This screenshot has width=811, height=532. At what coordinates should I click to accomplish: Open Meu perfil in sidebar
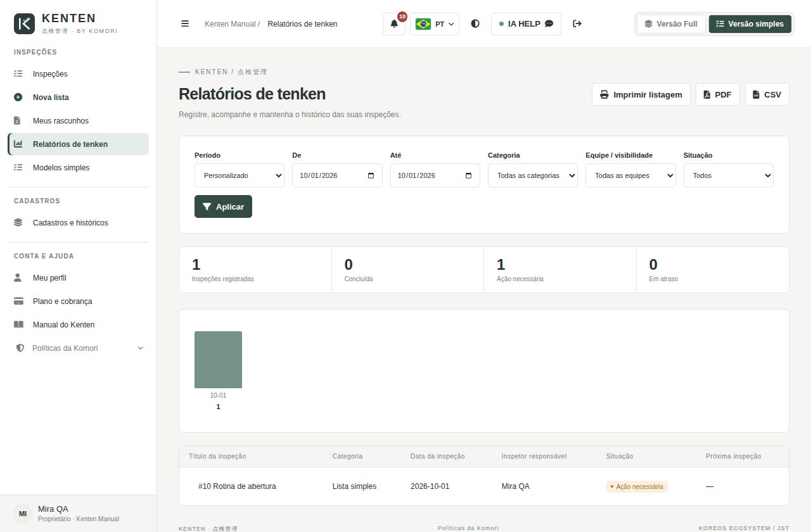(79, 278)
